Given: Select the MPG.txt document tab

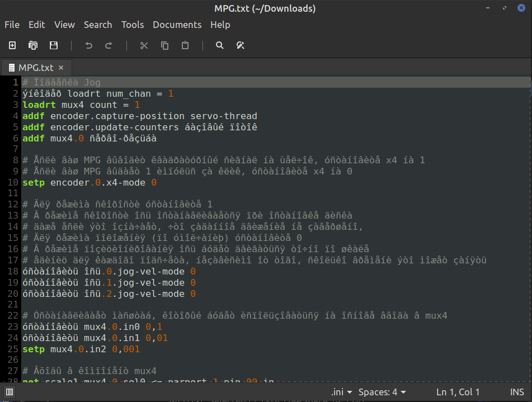Looking at the screenshot, I should pos(36,68).
